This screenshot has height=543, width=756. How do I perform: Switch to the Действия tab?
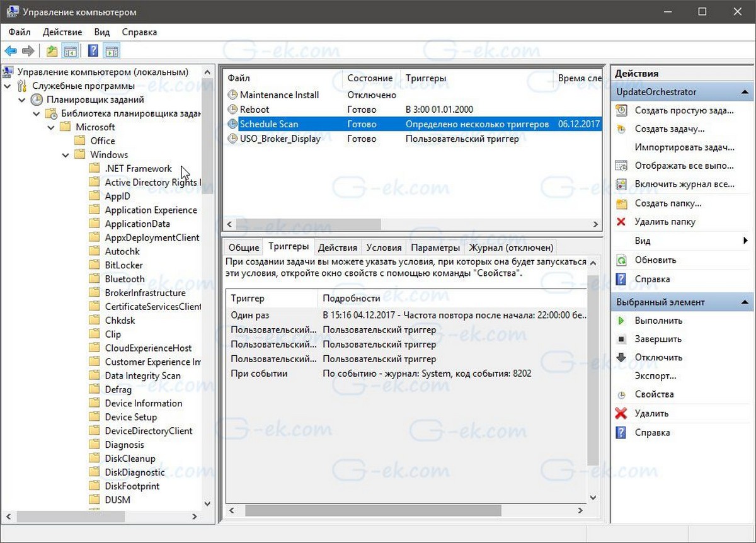point(338,248)
